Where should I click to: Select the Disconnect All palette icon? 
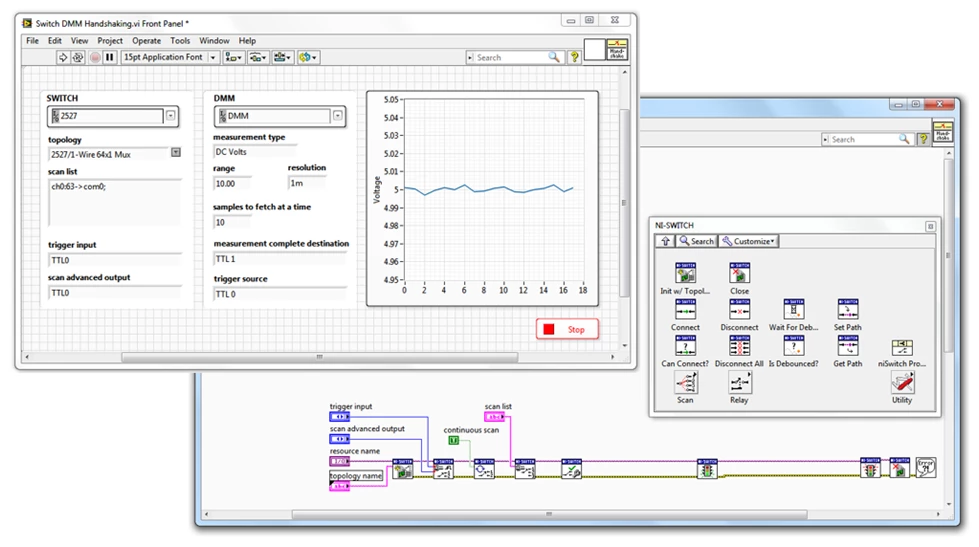pos(739,347)
